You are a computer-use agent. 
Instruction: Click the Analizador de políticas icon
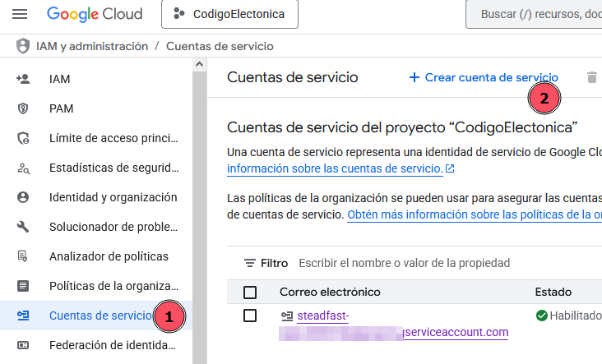pyautogui.click(x=23, y=256)
